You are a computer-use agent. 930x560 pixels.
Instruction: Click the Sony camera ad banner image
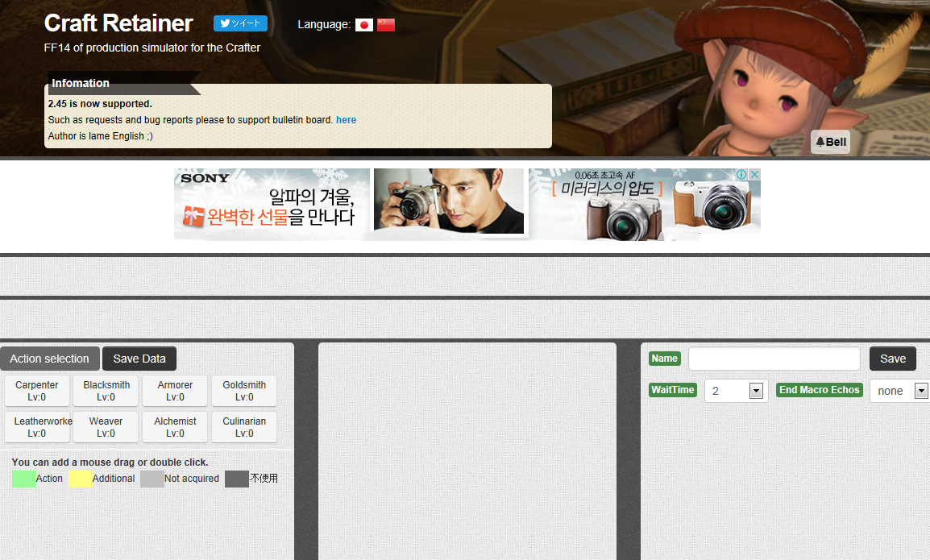point(467,204)
